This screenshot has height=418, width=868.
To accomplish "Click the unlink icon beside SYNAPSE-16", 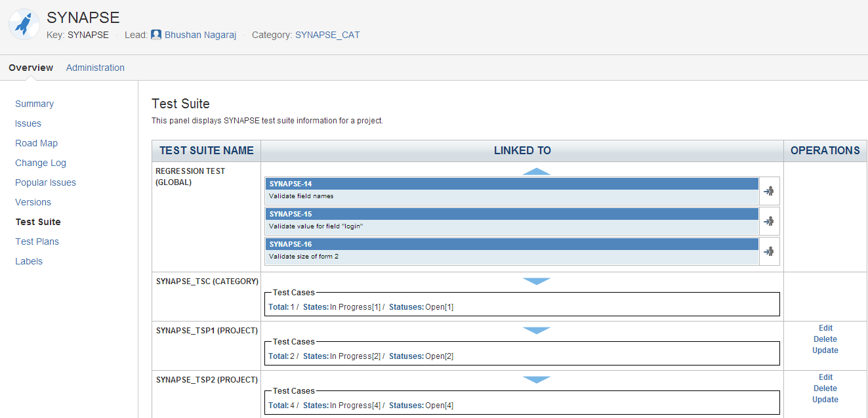I will (x=769, y=251).
